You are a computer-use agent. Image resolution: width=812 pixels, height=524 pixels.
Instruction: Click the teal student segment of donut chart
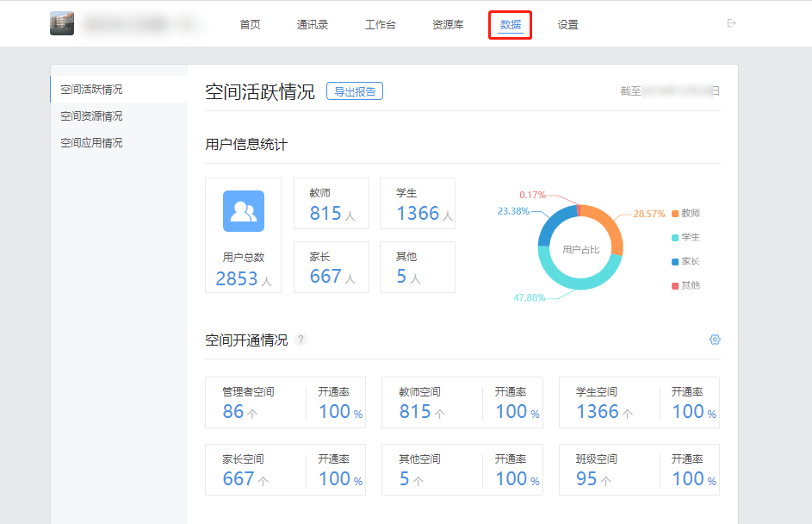pyautogui.click(x=581, y=278)
